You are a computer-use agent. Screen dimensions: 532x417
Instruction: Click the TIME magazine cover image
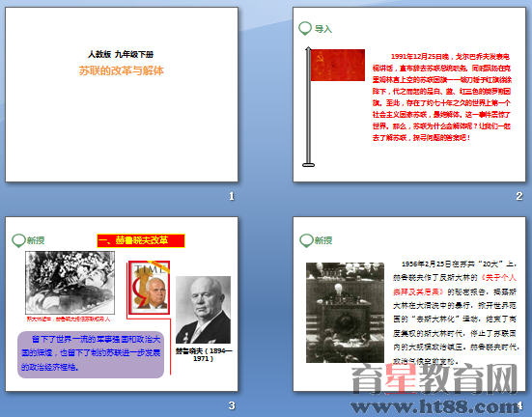[149, 288]
